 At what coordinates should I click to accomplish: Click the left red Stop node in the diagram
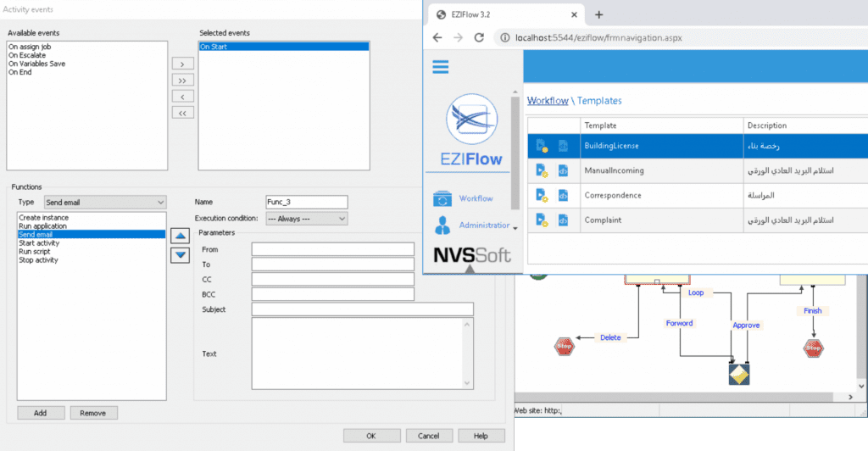click(x=565, y=346)
